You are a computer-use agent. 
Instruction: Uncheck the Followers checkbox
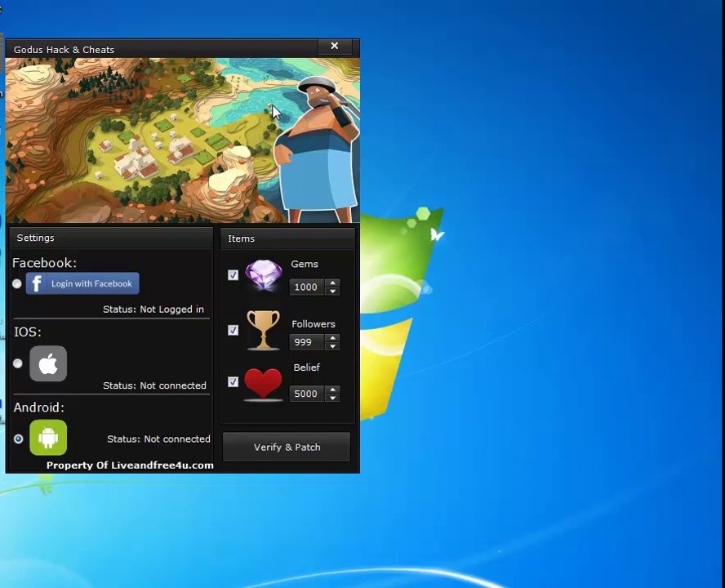point(233,330)
